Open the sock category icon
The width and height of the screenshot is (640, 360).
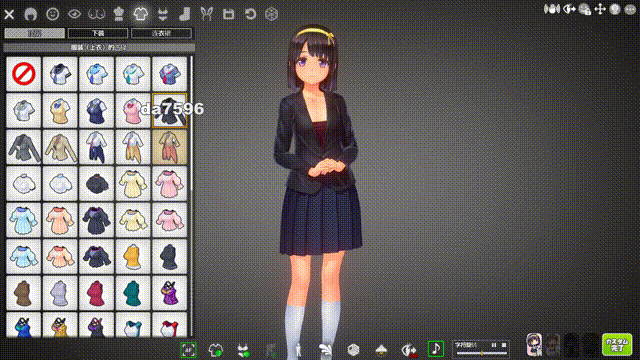coord(184,14)
